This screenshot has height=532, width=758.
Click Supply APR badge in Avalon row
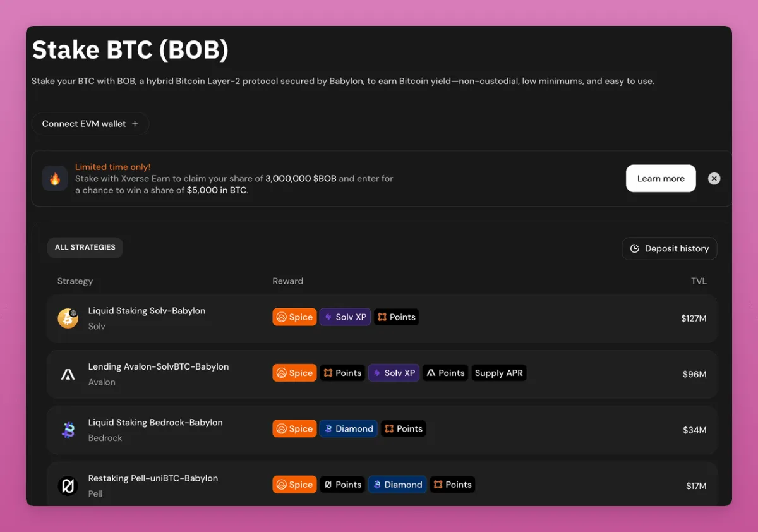click(498, 373)
